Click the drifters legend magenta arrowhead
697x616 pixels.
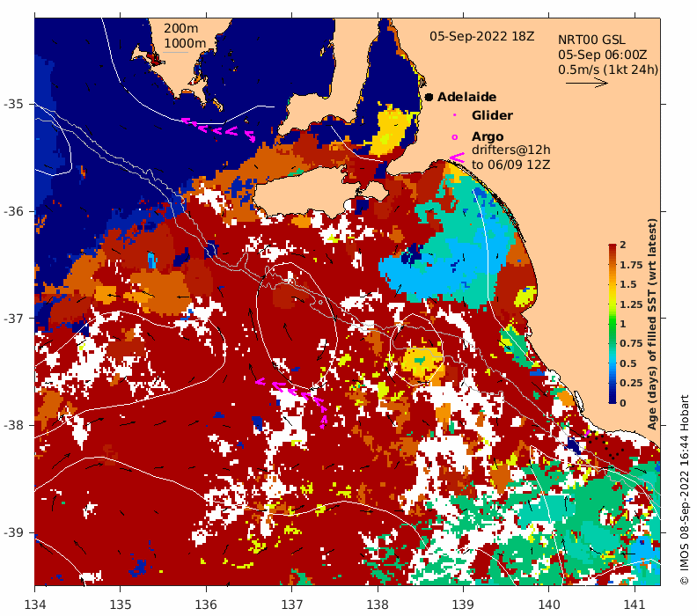tap(458, 158)
